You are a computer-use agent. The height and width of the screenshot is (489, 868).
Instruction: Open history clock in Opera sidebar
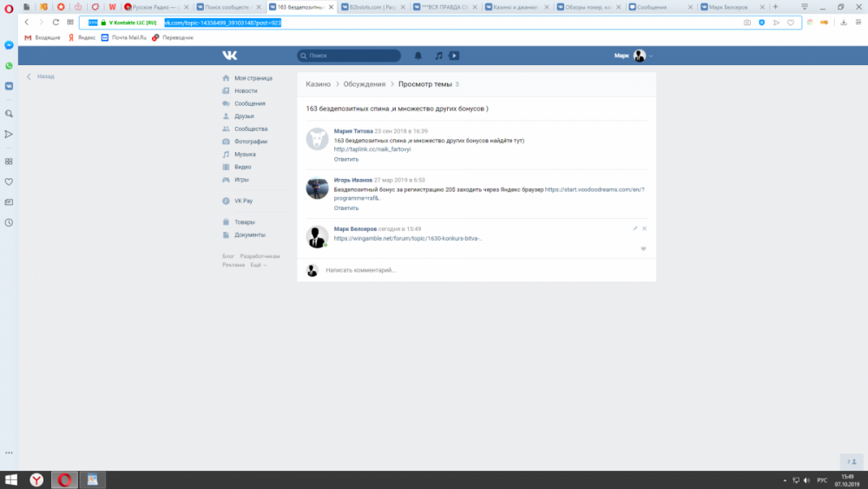(x=9, y=222)
